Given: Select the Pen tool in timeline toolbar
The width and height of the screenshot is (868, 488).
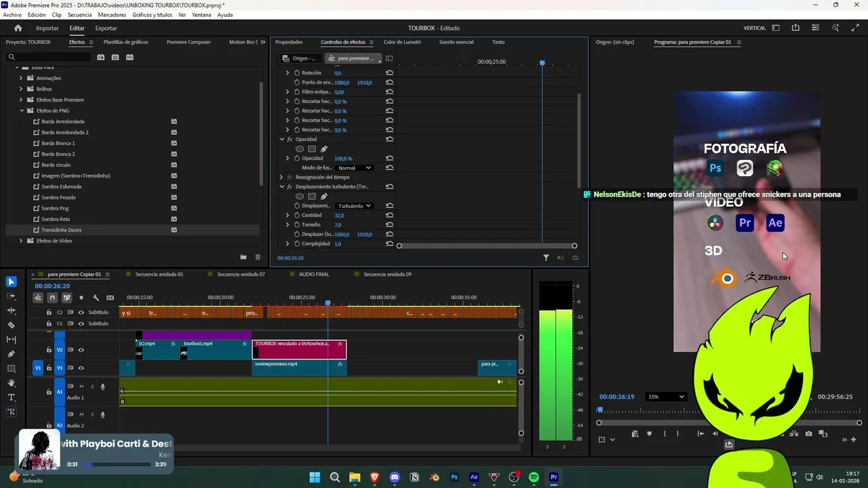Looking at the screenshot, I should point(11,354).
